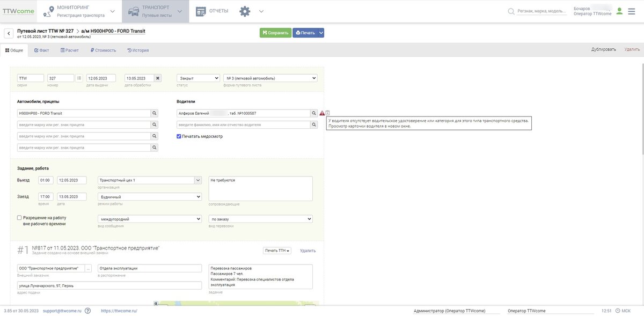Screen dimensions: 644x316
Task: Open the green user profile icon
Action: [x=619, y=11]
